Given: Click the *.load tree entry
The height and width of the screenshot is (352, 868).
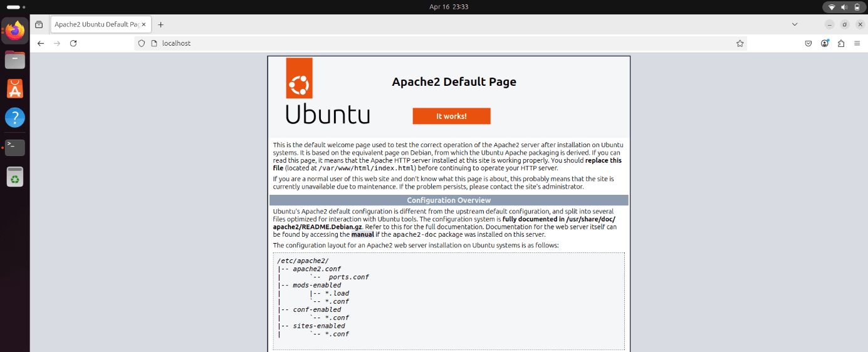Looking at the screenshot, I should (337, 293).
